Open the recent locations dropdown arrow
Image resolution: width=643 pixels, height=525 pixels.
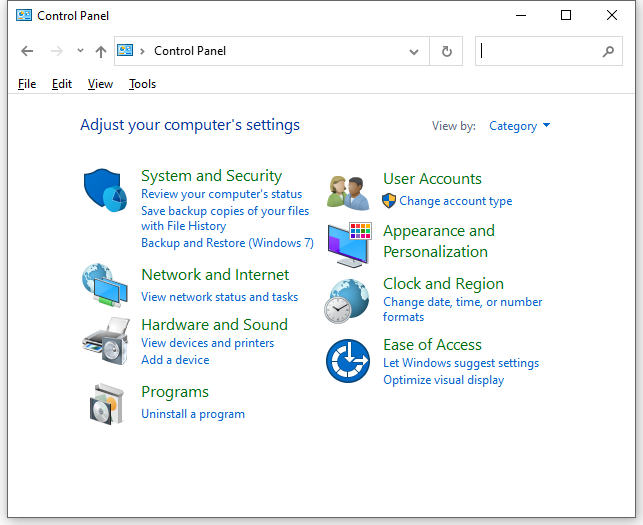point(80,51)
